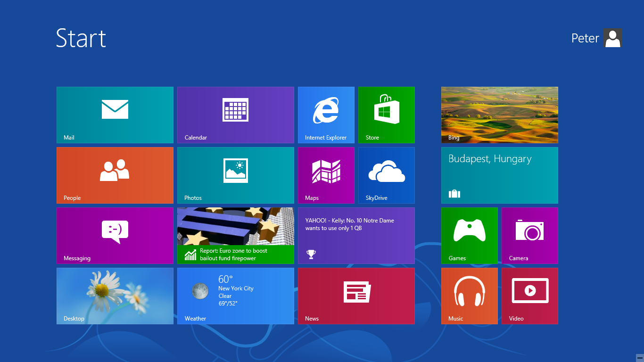Viewport: 644px width, 362px height.
Task: Open the People contacts tile
Action: tap(115, 175)
